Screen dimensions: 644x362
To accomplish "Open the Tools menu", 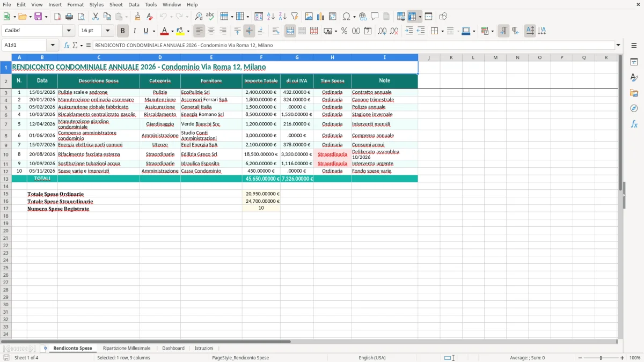I will click(151, 4).
